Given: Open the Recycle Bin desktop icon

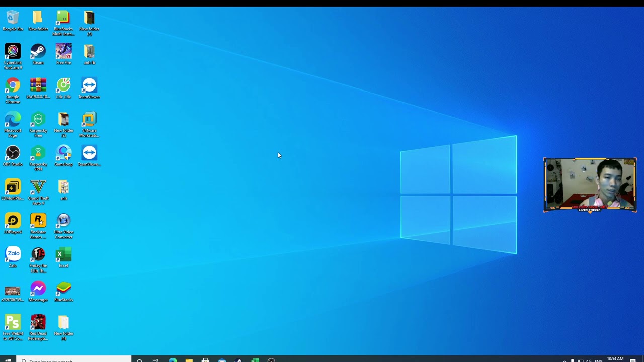Looking at the screenshot, I should (13, 21).
